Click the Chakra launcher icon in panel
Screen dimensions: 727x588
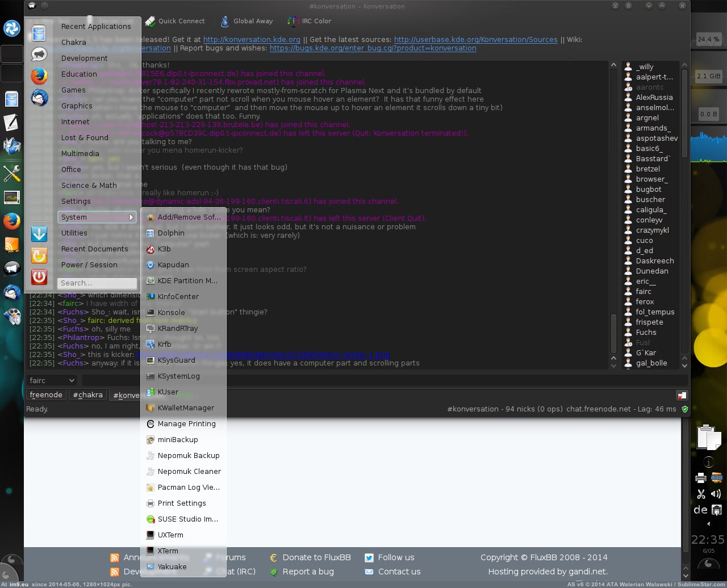pos(12,28)
